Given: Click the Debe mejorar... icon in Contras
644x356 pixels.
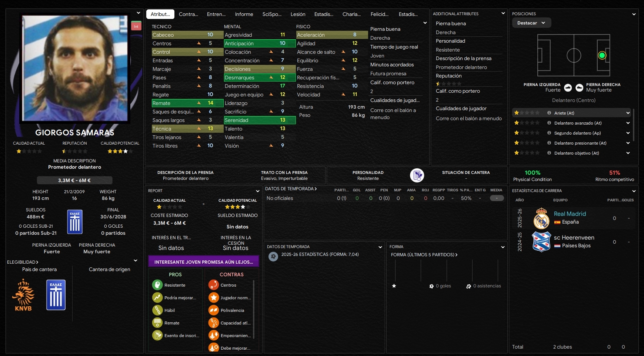Looking at the screenshot, I should [x=214, y=347].
